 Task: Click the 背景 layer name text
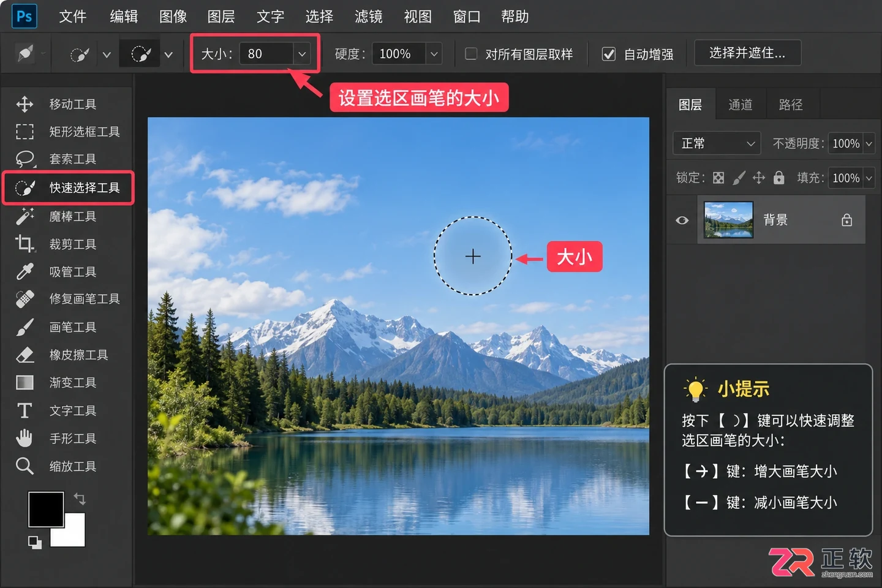[x=775, y=220]
